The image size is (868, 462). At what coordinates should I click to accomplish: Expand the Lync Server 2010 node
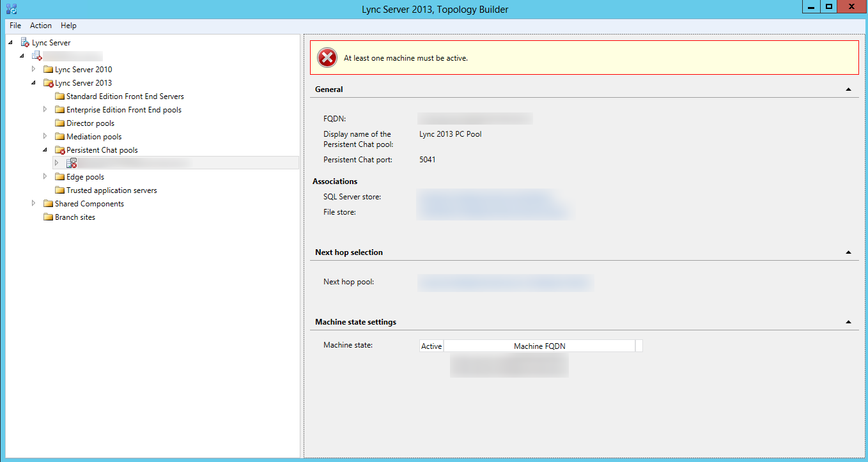(x=33, y=68)
